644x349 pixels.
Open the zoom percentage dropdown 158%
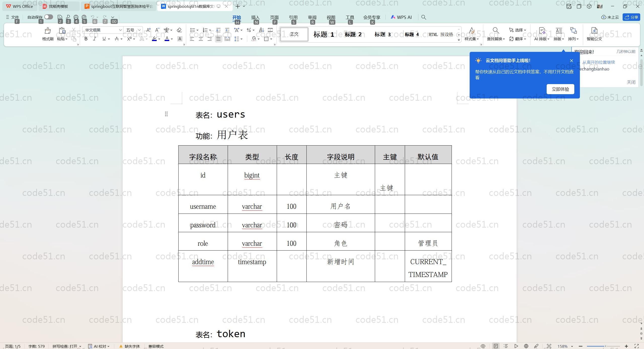tap(565, 346)
